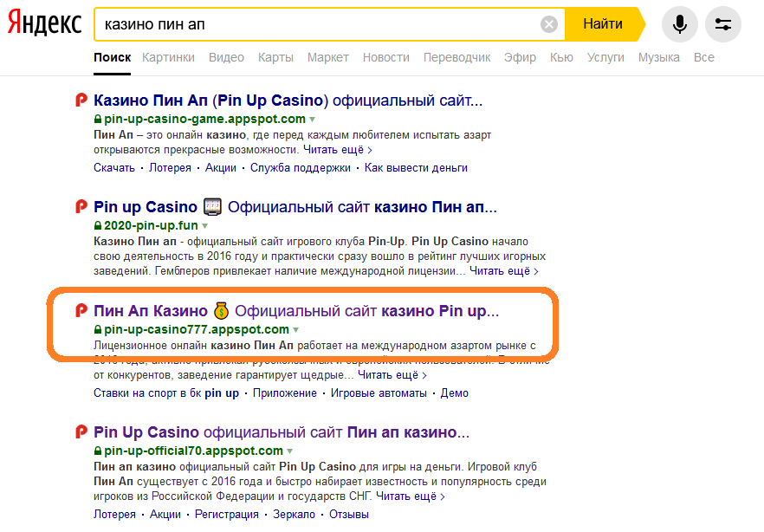
Task: Open Отзывы sitelink
Action: pyautogui.click(x=349, y=515)
